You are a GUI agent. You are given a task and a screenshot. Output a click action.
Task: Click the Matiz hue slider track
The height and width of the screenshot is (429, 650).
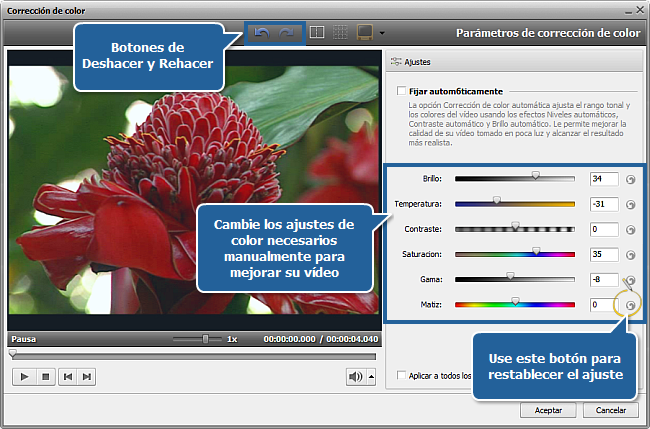515,303
